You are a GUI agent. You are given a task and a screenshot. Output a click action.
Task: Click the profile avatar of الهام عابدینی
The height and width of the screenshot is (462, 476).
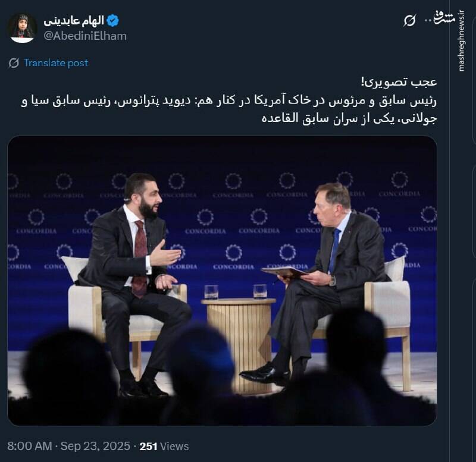[x=23, y=26]
